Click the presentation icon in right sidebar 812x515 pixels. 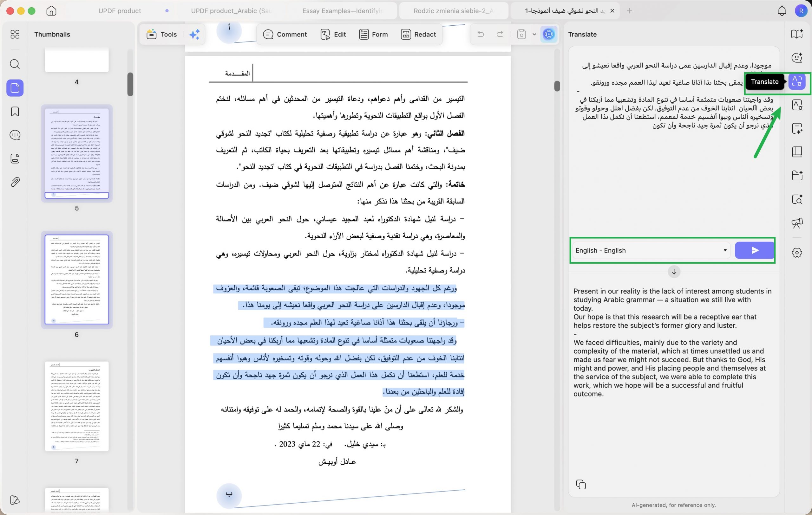797,223
